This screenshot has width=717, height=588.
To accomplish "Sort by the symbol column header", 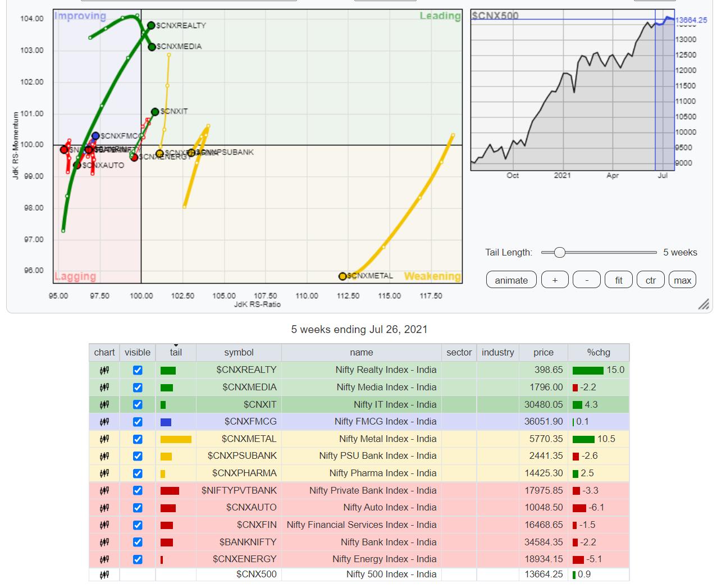I will click(x=239, y=353).
